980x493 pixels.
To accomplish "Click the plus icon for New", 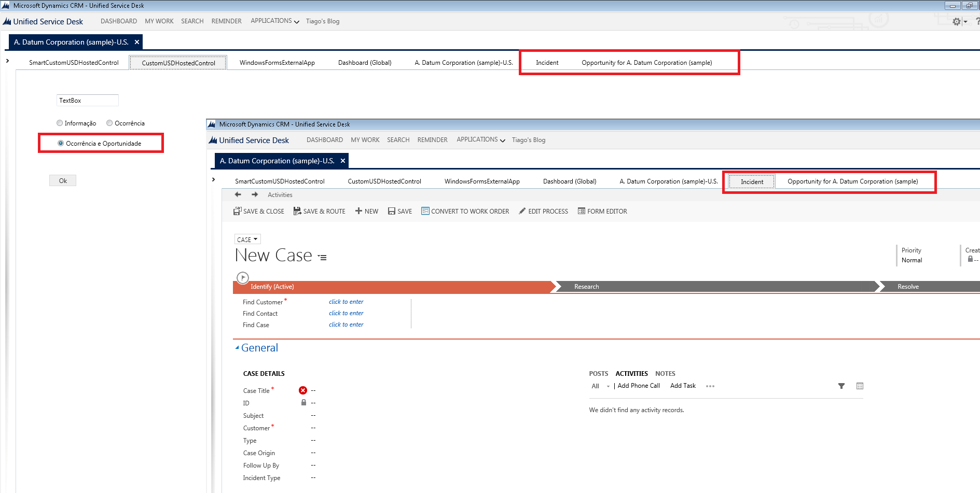I will (358, 211).
